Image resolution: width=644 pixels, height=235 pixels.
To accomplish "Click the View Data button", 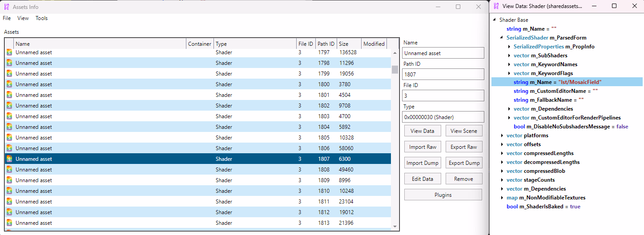I will [x=422, y=131].
